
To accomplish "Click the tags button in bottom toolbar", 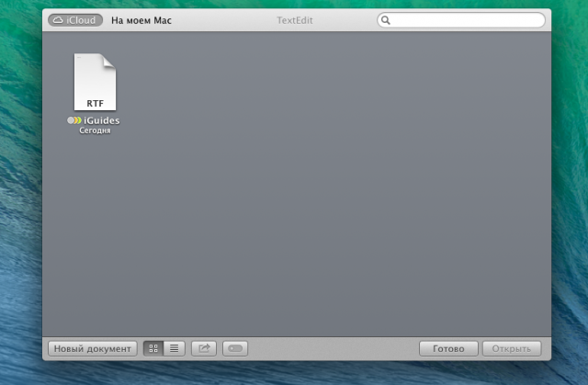I will [x=235, y=348].
